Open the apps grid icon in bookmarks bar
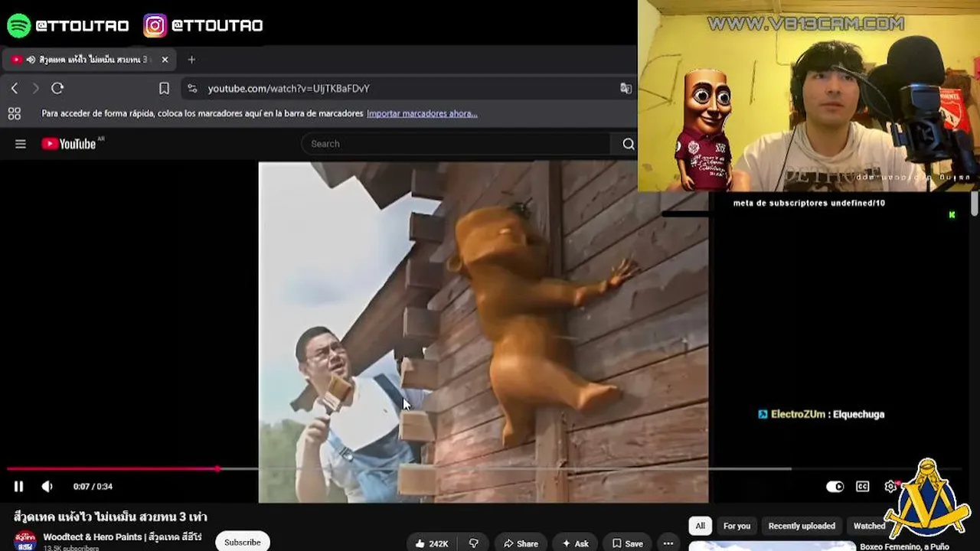This screenshot has width=980, height=551. 14,113
